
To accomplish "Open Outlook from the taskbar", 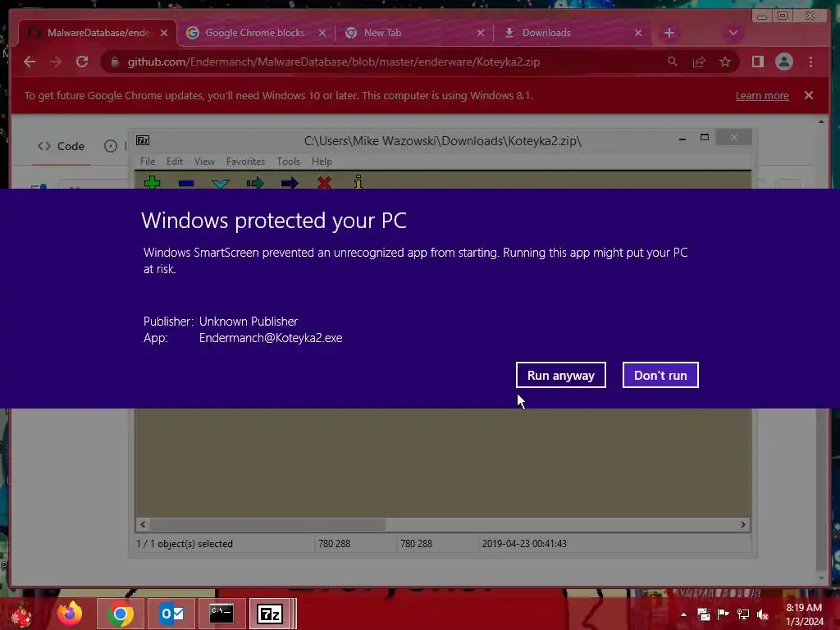I will click(172, 614).
